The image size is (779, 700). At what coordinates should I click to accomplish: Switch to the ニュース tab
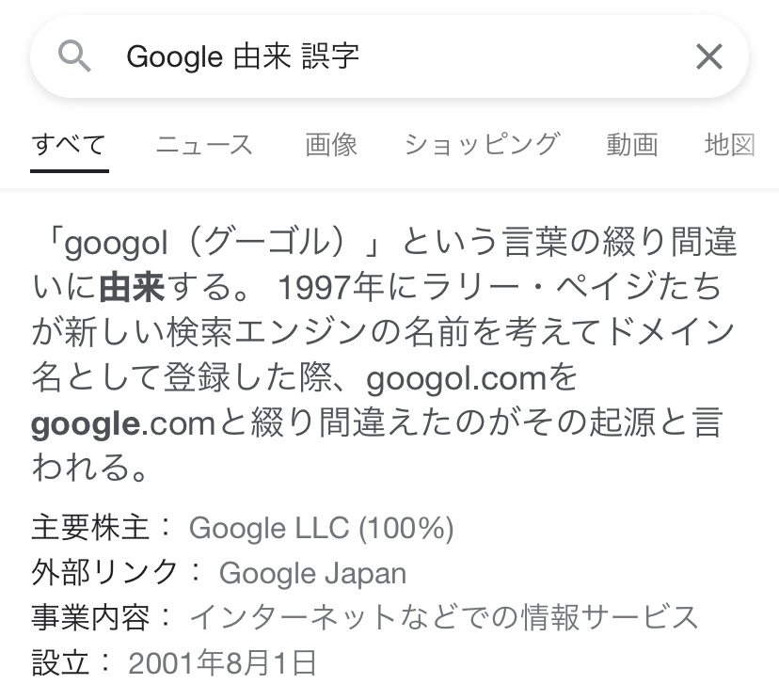204,145
